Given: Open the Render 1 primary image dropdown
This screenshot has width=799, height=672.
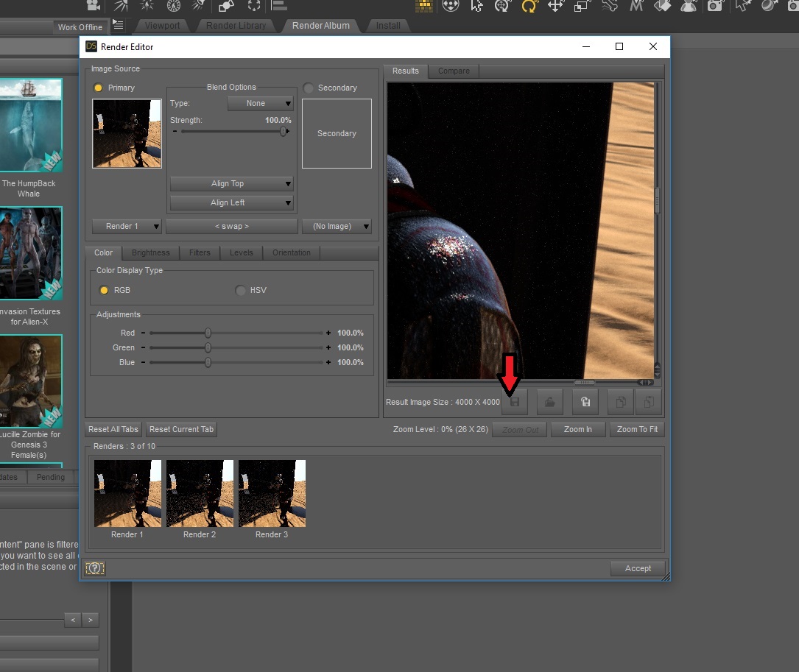Looking at the screenshot, I should click(127, 226).
